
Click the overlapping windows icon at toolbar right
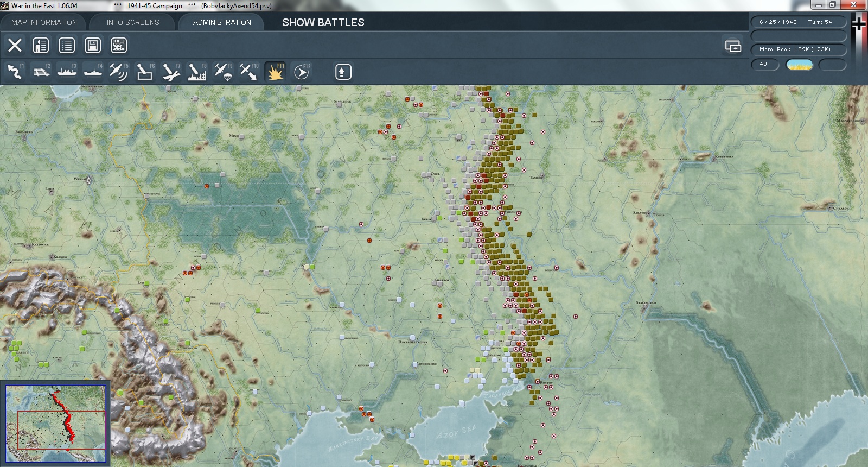pyautogui.click(x=733, y=46)
